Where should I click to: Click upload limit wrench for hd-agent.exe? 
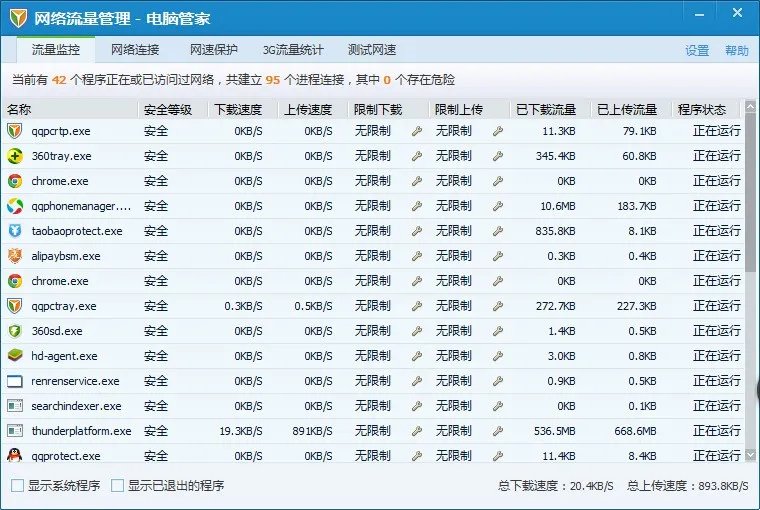[x=497, y=356]
